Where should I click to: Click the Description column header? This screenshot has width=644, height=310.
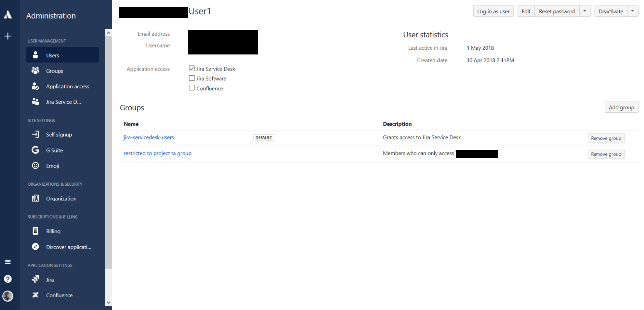pyautogui.click(x=397, y=124)
